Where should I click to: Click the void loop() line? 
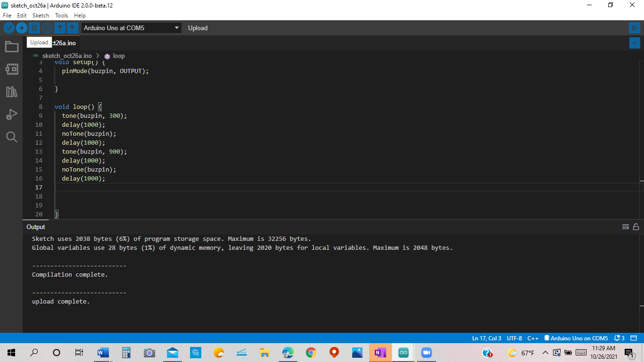pos(78,107)
